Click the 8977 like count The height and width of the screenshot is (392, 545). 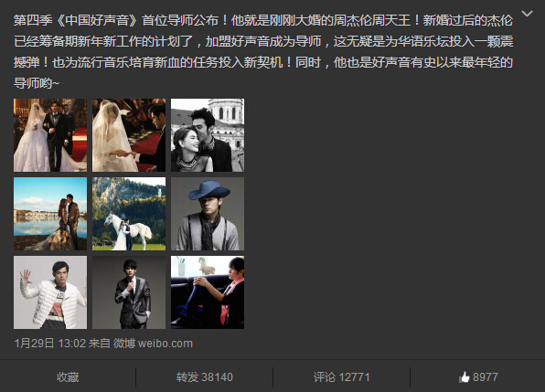click(x=486, y=377)
